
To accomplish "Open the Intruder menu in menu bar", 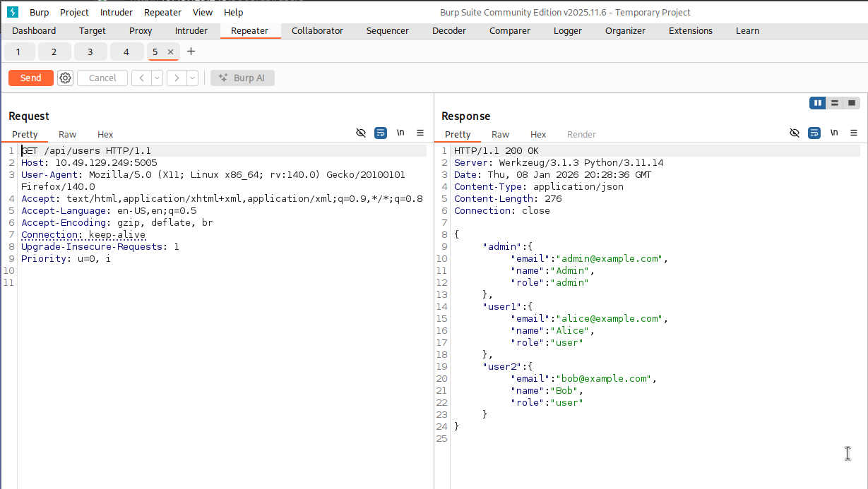I will pos(117,13).
